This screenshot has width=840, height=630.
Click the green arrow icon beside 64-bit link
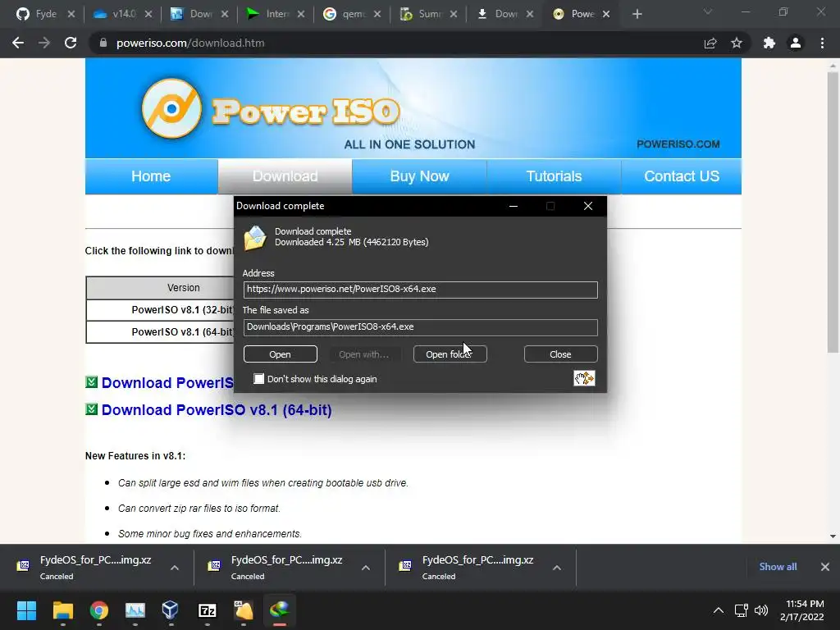92,409
